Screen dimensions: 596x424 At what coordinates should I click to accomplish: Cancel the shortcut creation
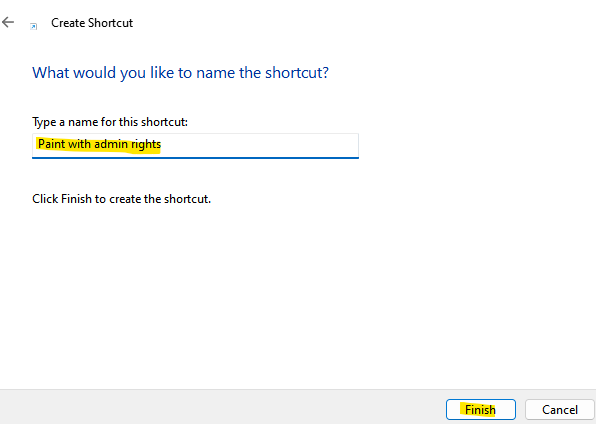pos(560,410)
